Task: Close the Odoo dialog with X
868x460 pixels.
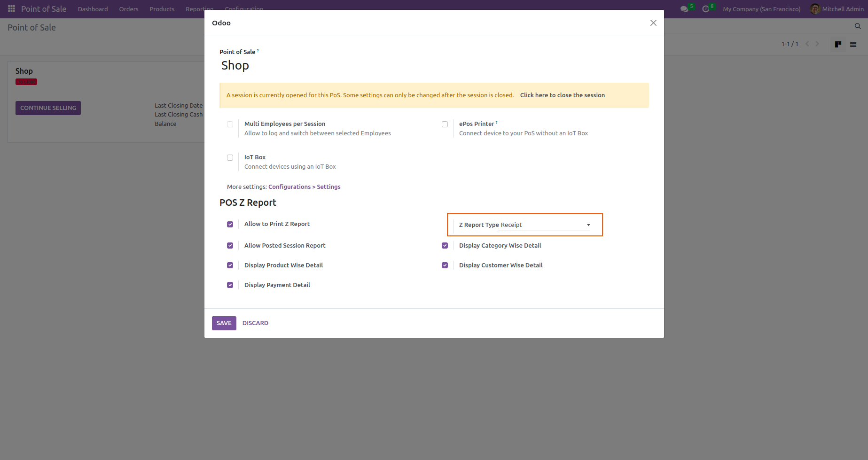Action: pos(653,23)
